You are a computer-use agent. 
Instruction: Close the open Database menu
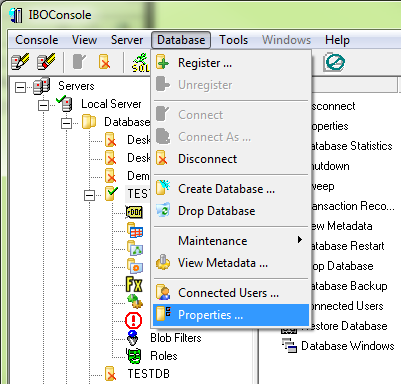click(x=181, y=40)
